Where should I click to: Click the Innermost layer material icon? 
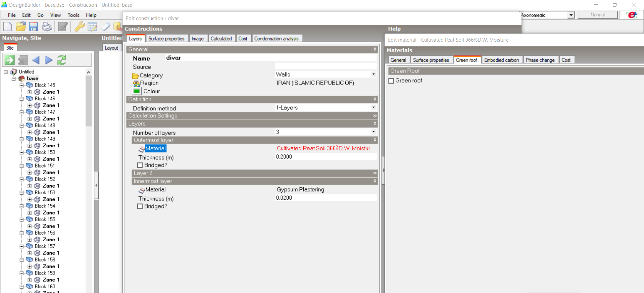[x=142, y=190]
